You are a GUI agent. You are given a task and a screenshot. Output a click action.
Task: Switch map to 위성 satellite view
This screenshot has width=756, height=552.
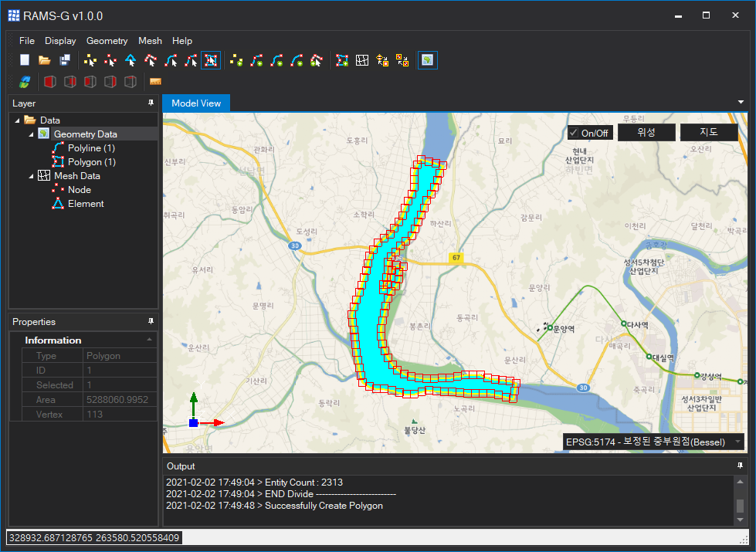pos(646,132)
